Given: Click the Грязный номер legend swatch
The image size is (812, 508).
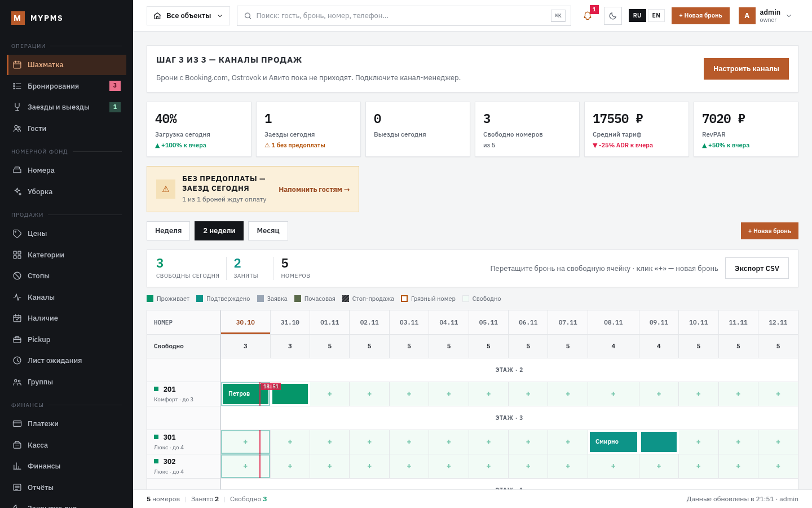Looking at the screenshot, I should (x=404, y=299).
